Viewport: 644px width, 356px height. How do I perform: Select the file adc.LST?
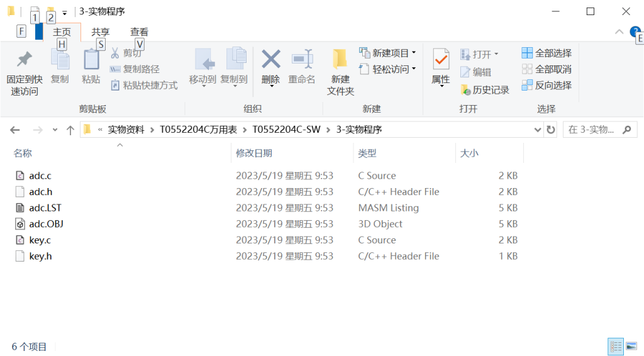(x=45, y=208)
